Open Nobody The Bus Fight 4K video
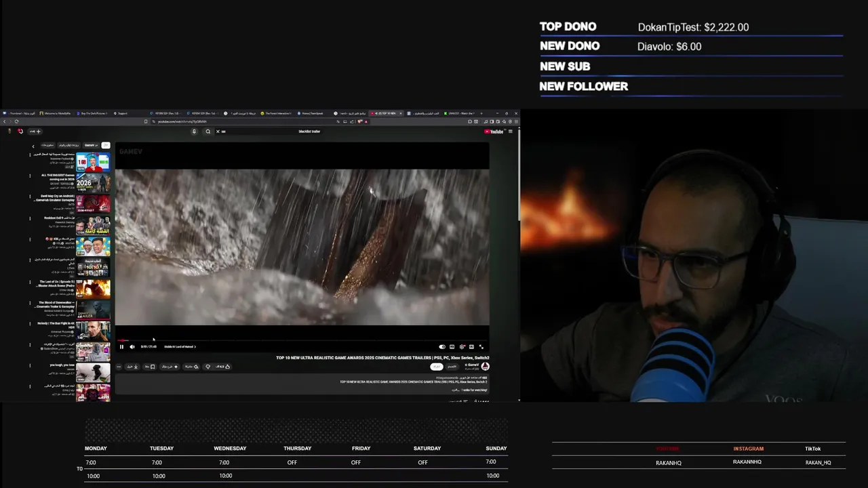 (93, 331)
